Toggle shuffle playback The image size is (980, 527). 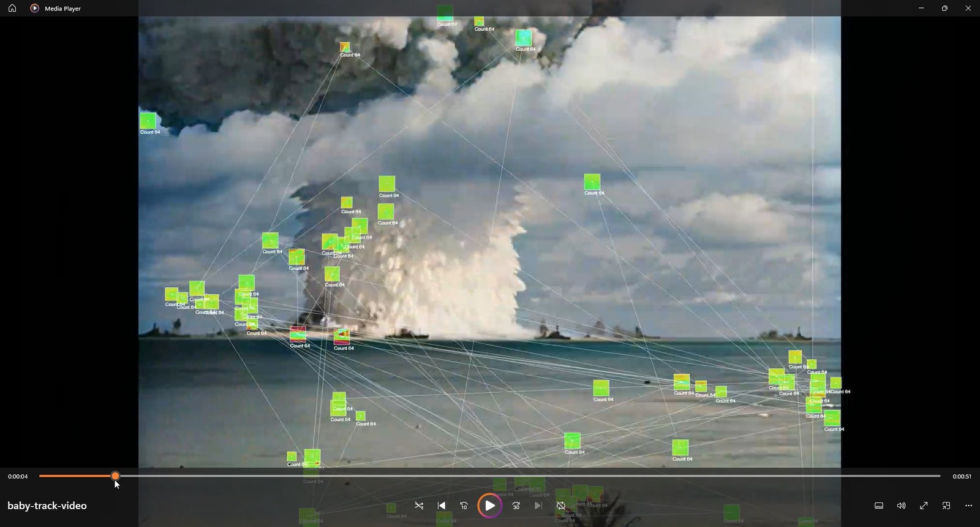click(419, 506)
